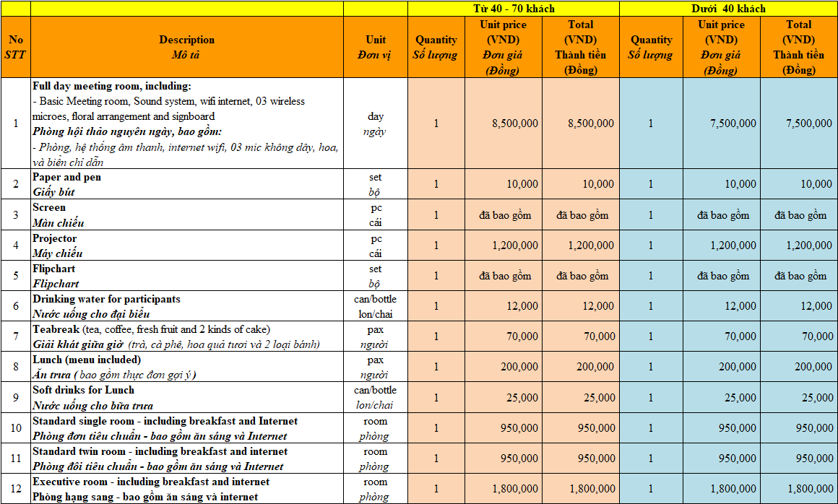Select single room 950,000 total, under 40 guests
838x504 pixels.
(799, 427)
